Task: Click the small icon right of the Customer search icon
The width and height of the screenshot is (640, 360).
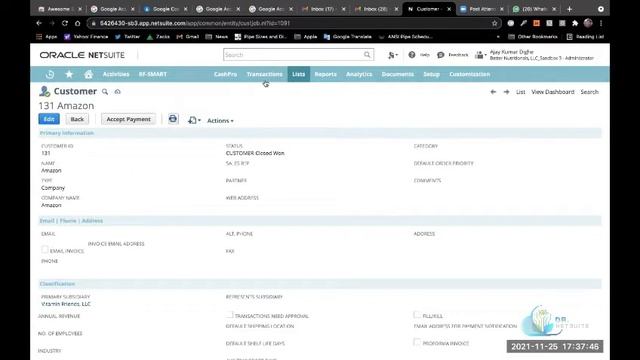Action: 118,92
